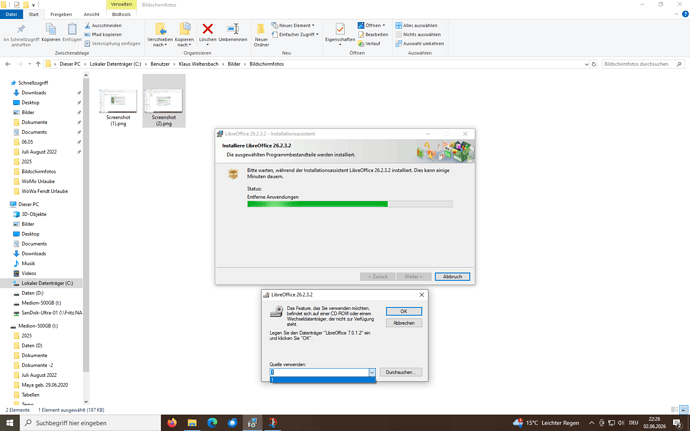Deselect with Nichts auswählen
690x431 pixels.
tap(418, 34)
